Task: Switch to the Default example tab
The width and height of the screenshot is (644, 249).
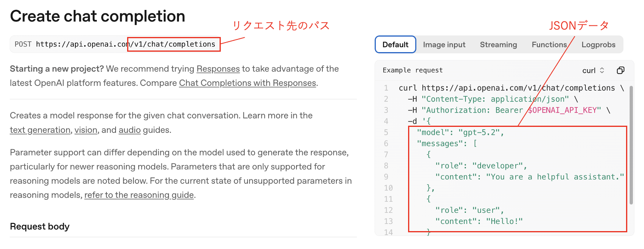Action: pos(395,45)
